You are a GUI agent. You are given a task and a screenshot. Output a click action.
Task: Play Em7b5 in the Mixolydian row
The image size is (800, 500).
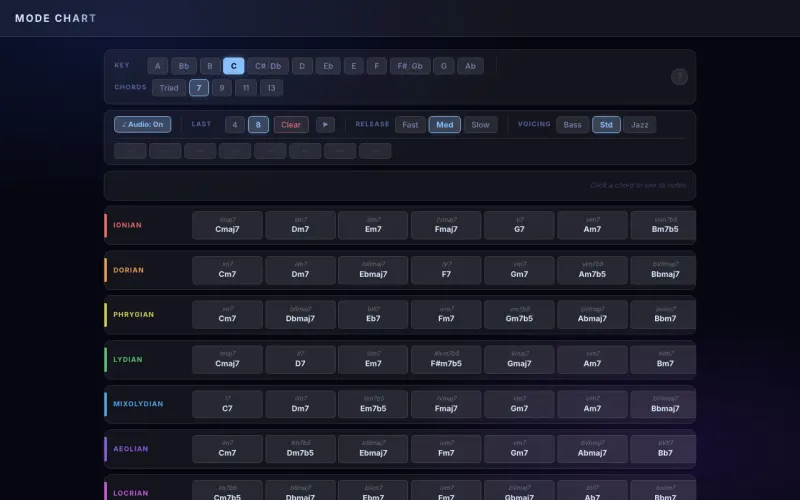(373, 404)
